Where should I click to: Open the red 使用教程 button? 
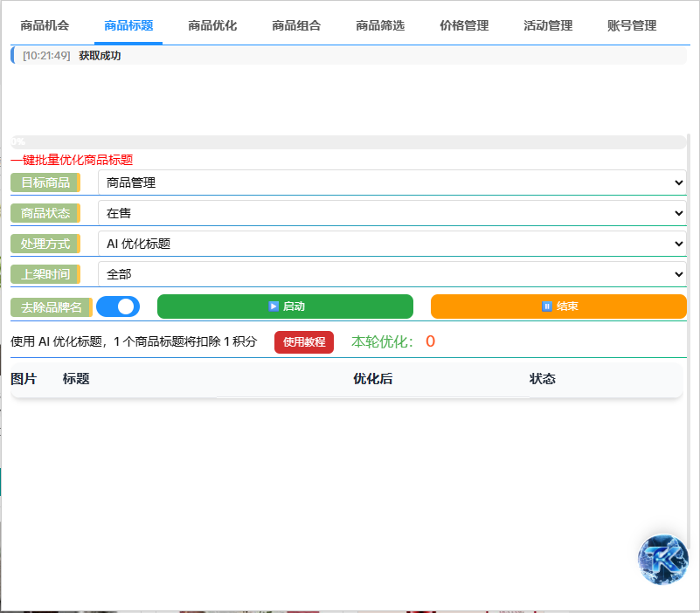(304, 342)
